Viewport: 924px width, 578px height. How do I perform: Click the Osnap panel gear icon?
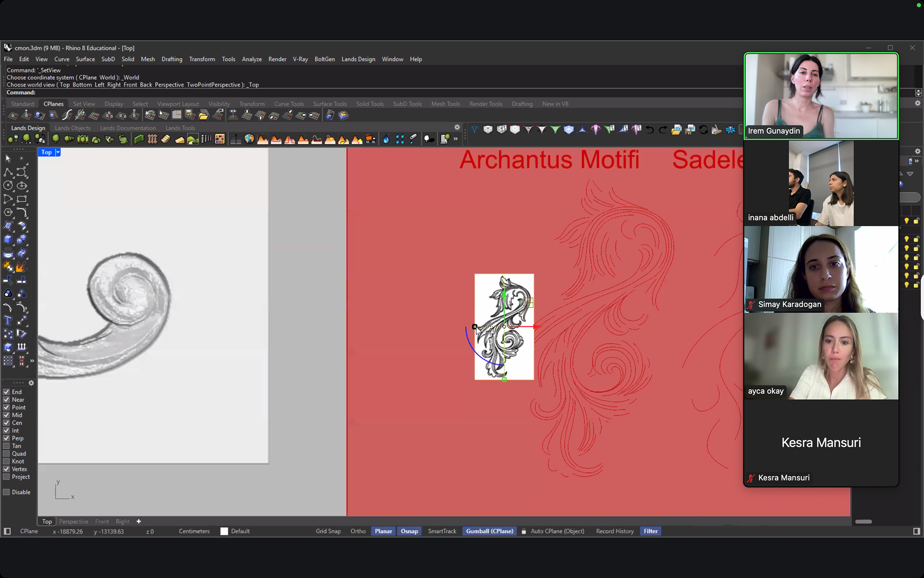pyautogui.click(x=31, y=383)
